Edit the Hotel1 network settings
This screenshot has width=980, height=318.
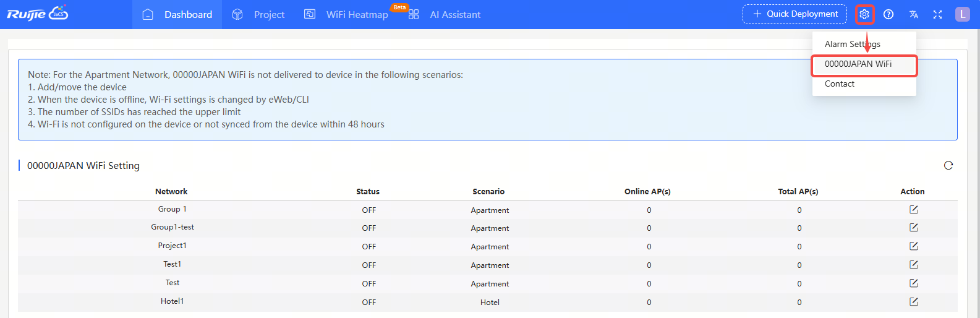click(914, 302)
